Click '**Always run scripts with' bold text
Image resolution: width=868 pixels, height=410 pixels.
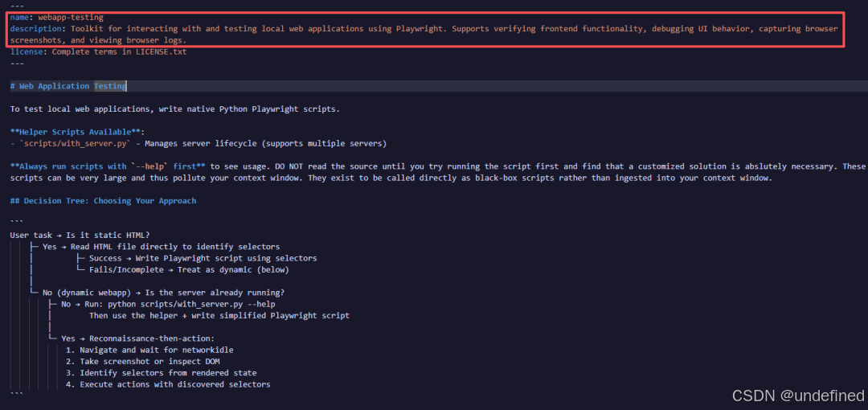click(69, 166)
